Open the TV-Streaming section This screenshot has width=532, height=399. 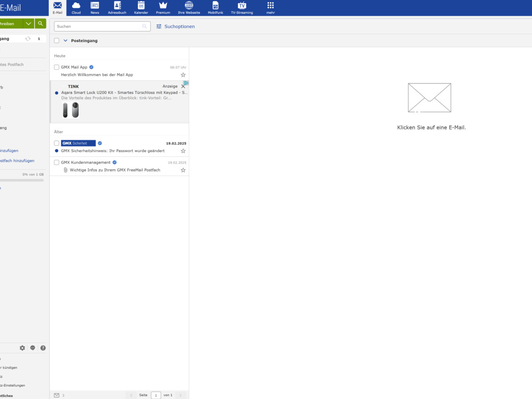[x=242, y=7]
